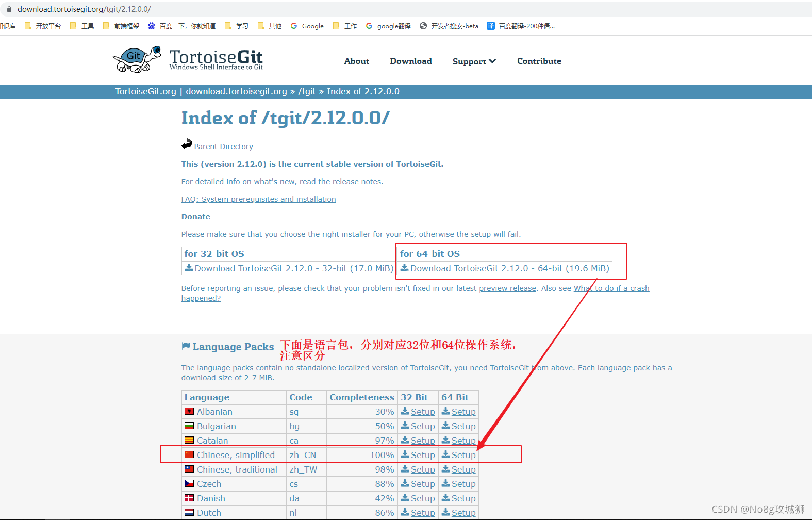
Task: Download Albanian 32 Bit Setup
Action: [423, 412]
